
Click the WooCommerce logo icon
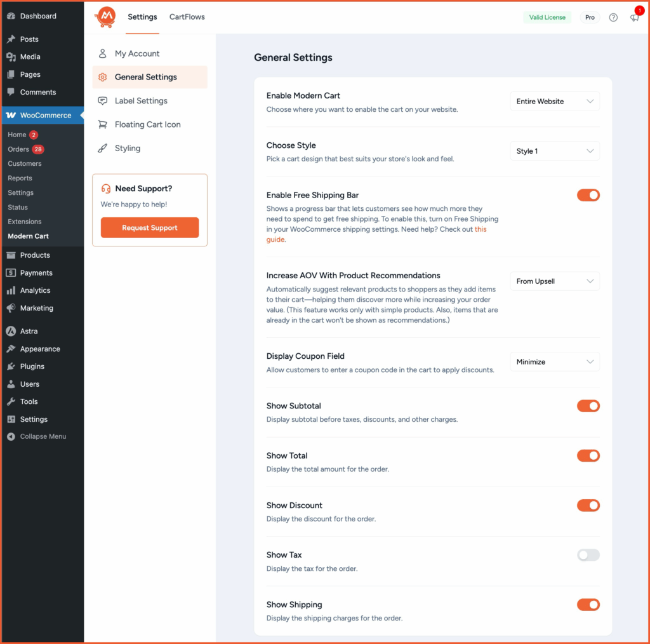(11, 116)
